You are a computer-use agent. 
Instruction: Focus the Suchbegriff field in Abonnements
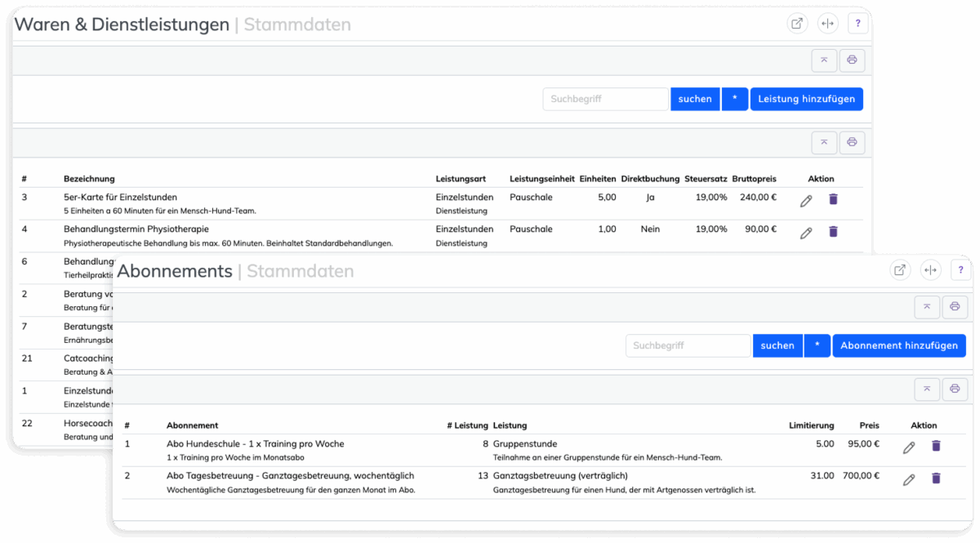click(x=688, y=345)
